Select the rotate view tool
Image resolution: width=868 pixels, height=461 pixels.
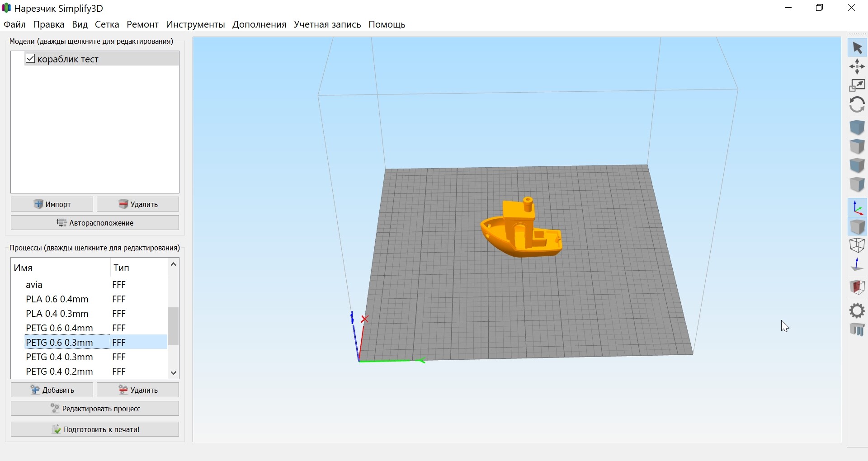pos(858,105)
